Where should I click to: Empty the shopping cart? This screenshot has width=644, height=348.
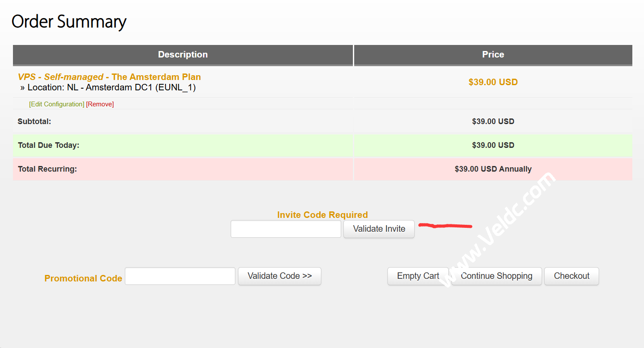coord(418,276)
